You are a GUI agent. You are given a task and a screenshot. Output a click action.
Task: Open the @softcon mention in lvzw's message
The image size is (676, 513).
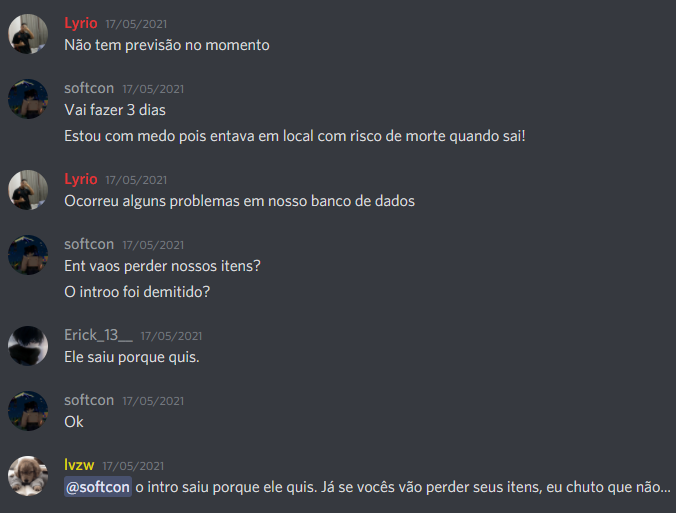pos(98,487)
